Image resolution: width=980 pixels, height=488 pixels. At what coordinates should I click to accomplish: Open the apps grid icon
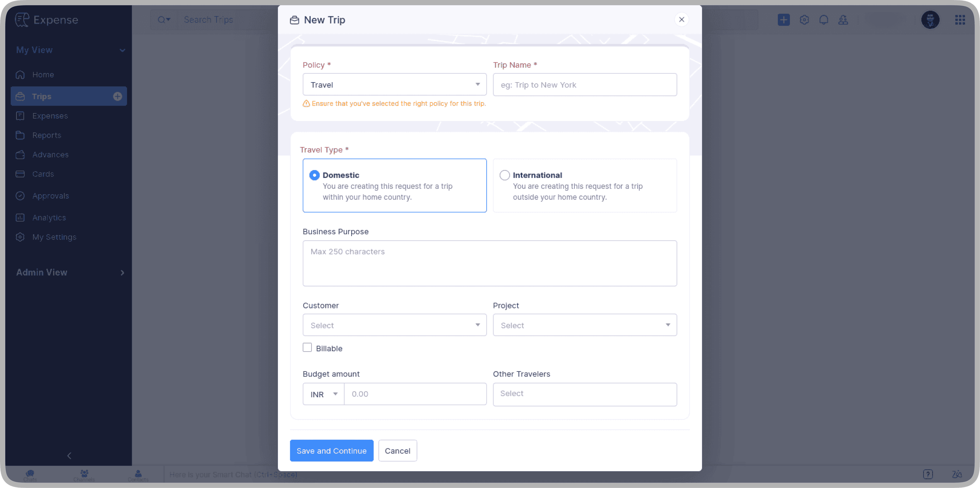tap(960, 19)
